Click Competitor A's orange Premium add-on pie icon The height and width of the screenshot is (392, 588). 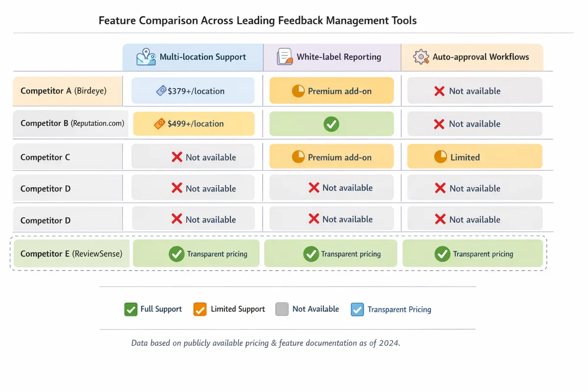point(298,91)
